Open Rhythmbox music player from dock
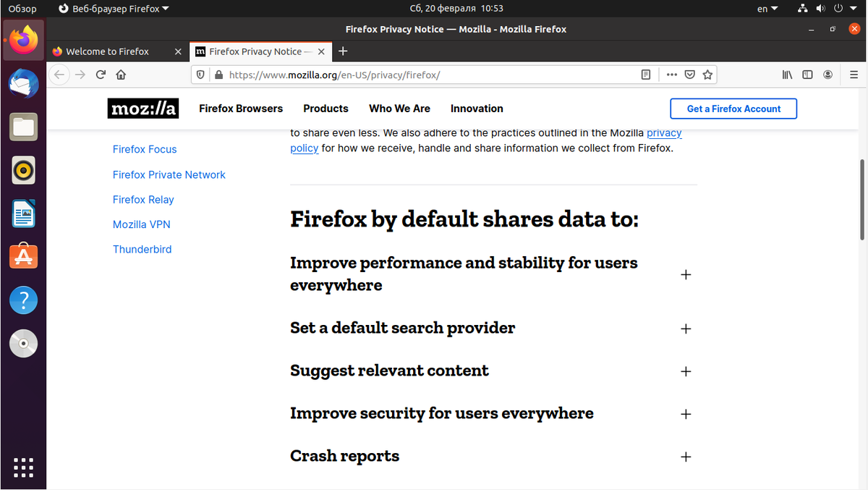The height and width of the screenshot is (490, 868). click(x=23, y=171)
